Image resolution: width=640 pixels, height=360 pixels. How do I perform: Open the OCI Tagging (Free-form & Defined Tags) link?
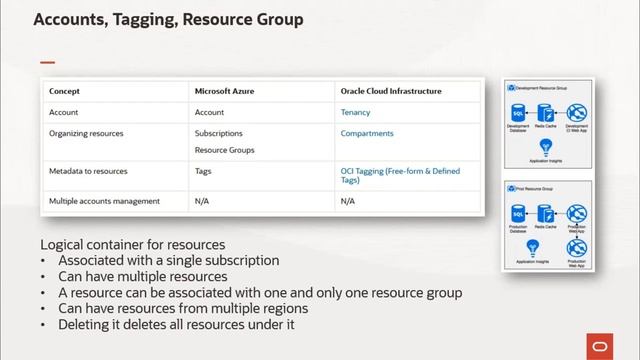(x=400, y=176)
